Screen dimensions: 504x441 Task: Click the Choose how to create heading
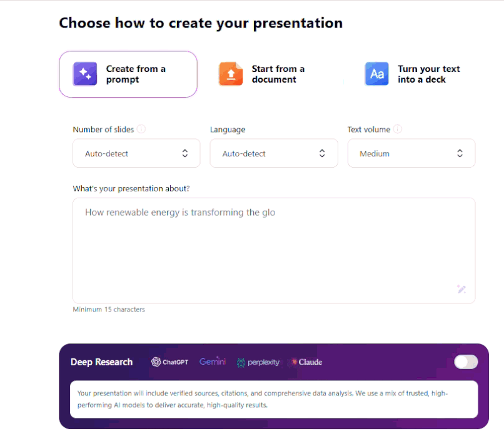201,23
